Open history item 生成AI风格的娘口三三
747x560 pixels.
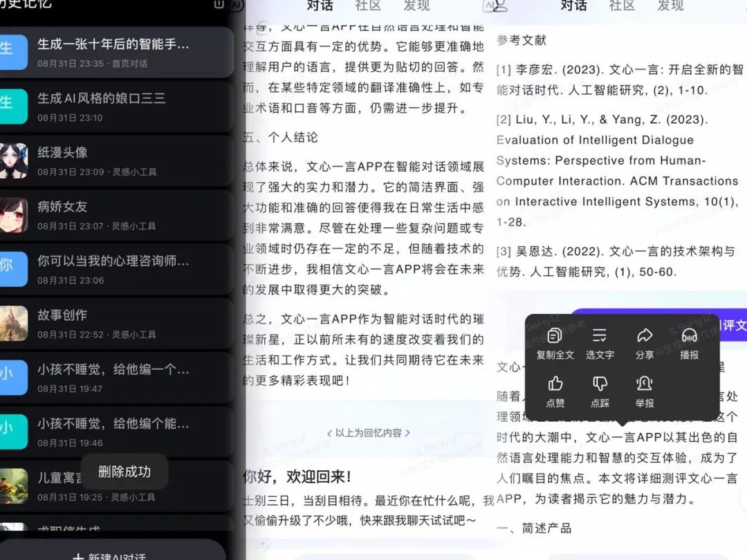pyautogui.click(x=117, y=106)
